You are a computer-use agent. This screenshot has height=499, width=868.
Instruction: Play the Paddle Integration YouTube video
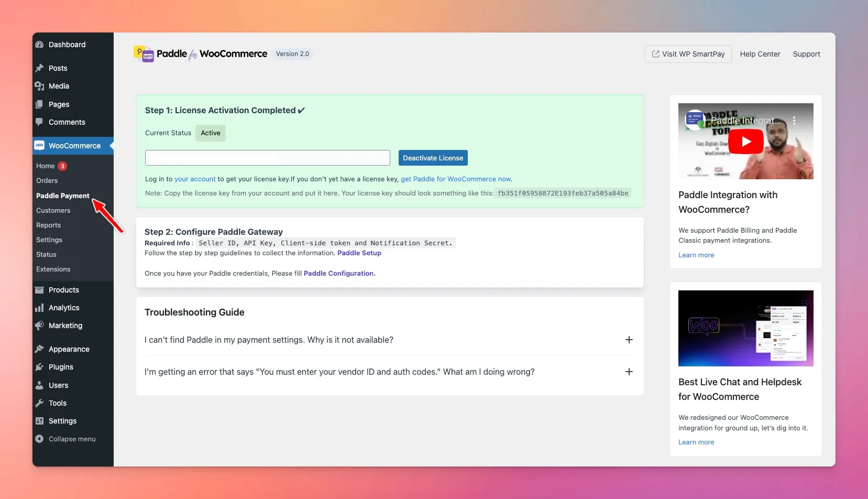pos(745,142)
